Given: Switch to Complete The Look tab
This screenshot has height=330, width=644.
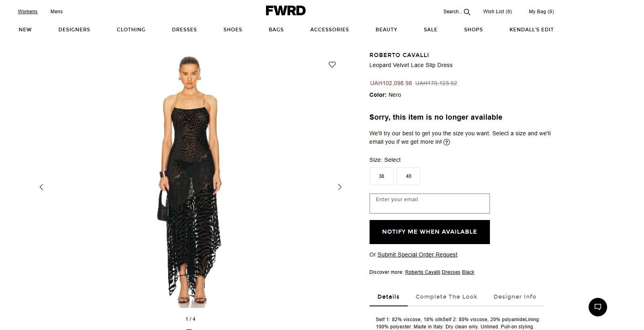Looking at the screenshot, I should pyautogui.click(x=446, y=297).
